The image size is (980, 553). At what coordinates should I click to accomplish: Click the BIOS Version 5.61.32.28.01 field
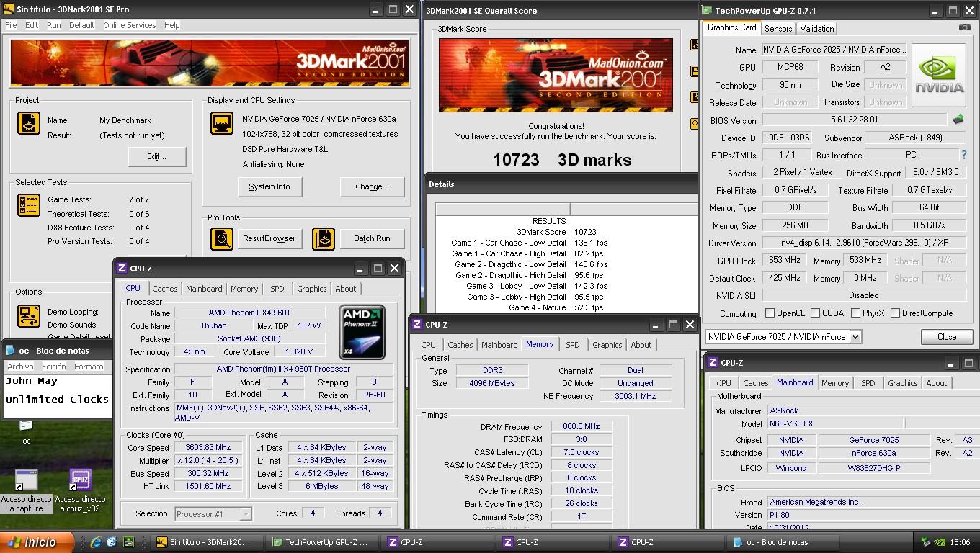[855, 120]
